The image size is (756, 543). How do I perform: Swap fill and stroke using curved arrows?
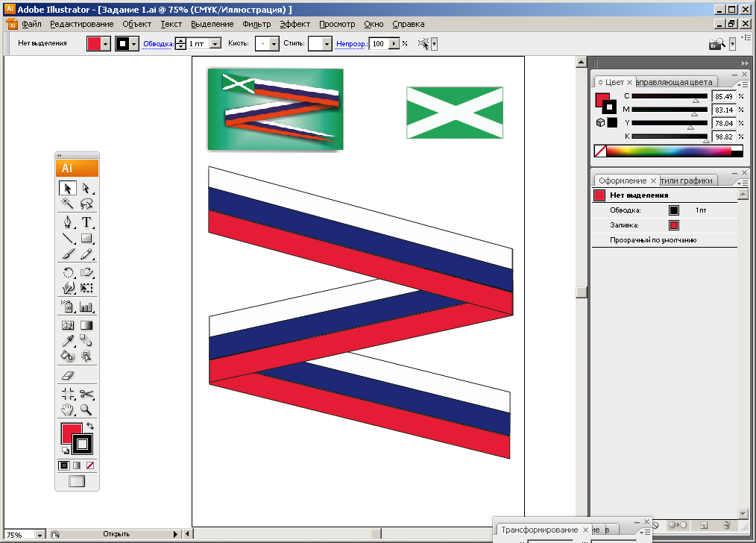click(x=90, y=426)
